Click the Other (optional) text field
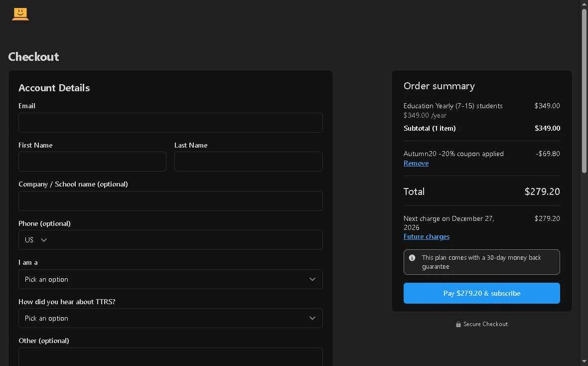Screen dimensions: 588x366 [x=170, y=357]
